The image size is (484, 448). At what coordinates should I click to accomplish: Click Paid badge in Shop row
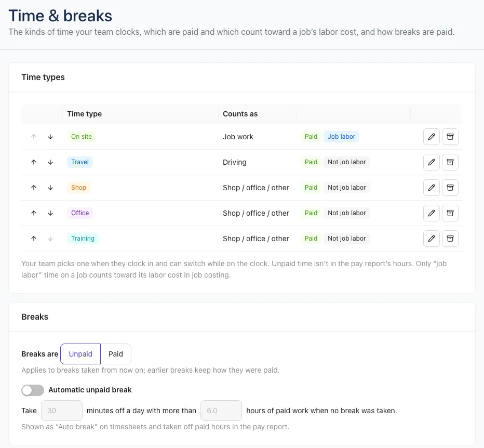click(311, 188)
